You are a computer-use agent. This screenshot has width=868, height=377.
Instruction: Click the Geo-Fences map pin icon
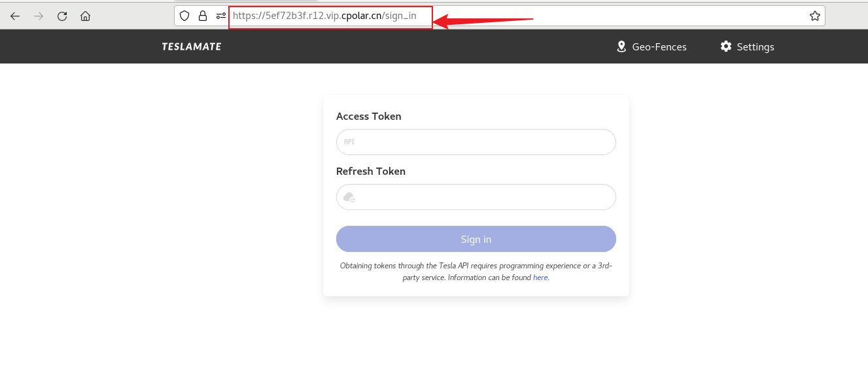tap(621, 46)
